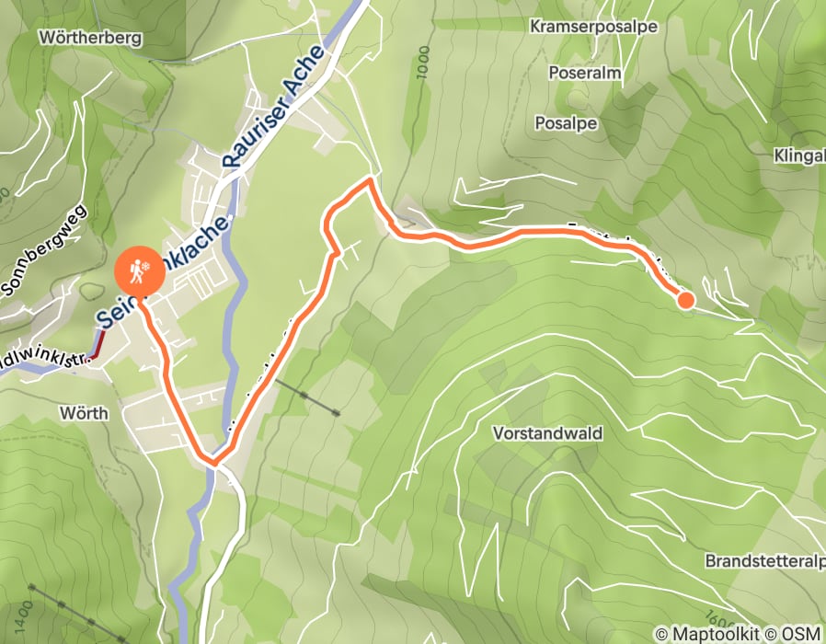This screenshot has width=826, height=644.
Task: Click the Rauriser Ache river label
Action: (273, 108)
